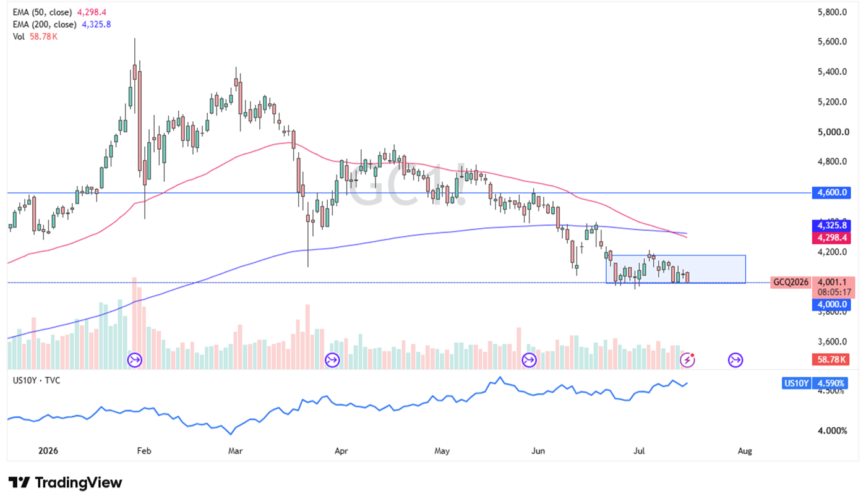Screen dimensions: 866x504
Task: Click the 4,200.0 price axis label
Action: 832,252
